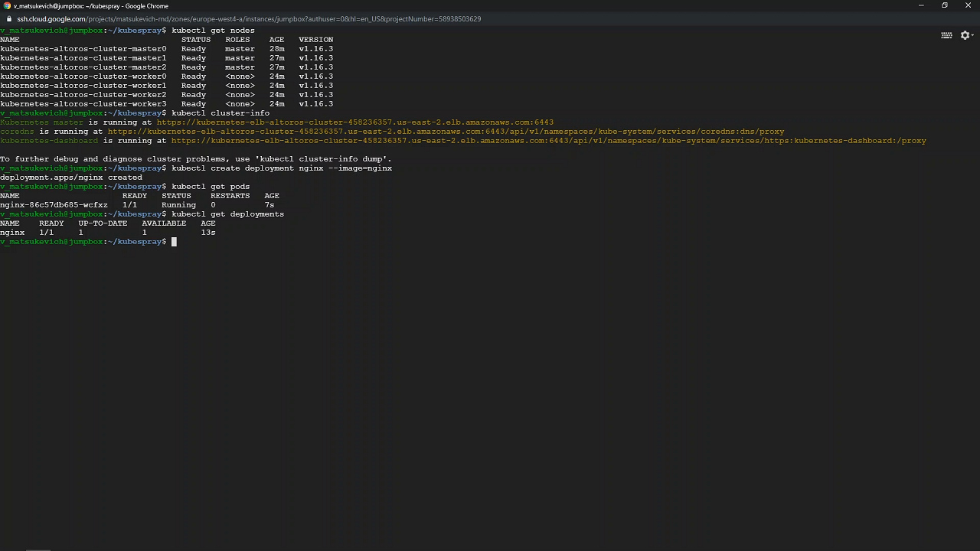Image resolution: width=980 pixels, height=551 pixels.
Task: Click the 'kubectl get pods' command text
Action: [211, 187]
